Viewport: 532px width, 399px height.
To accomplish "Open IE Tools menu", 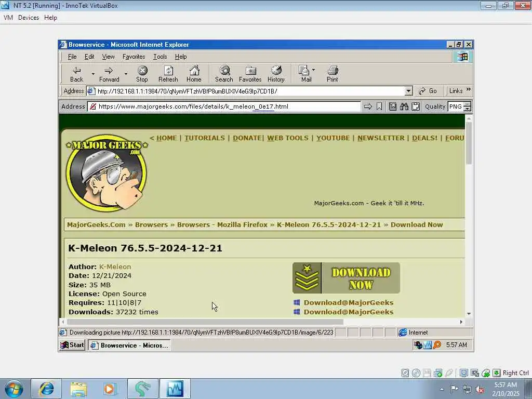I will pyautogui.click(x=160, y=57).
